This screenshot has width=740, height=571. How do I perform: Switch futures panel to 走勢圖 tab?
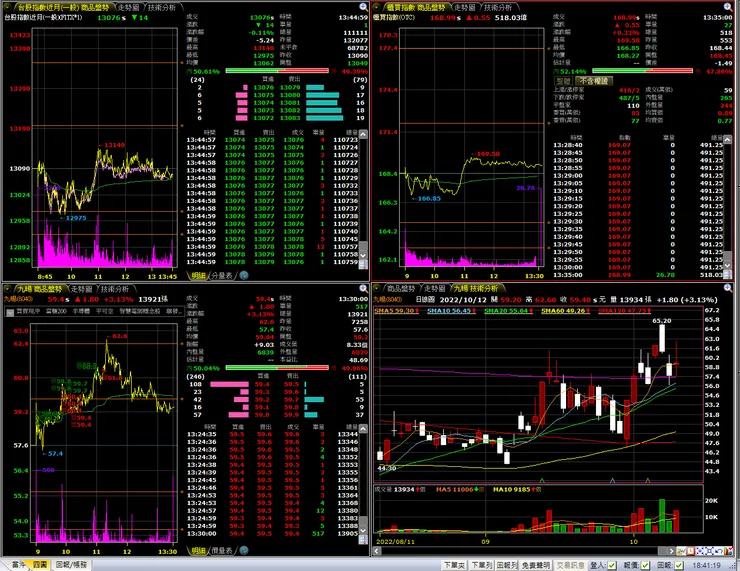(x=128, y=8)
